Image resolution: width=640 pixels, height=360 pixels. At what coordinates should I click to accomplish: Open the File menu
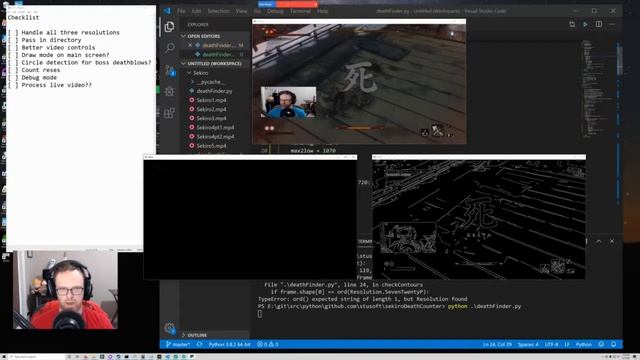click(x=181, y=11)
